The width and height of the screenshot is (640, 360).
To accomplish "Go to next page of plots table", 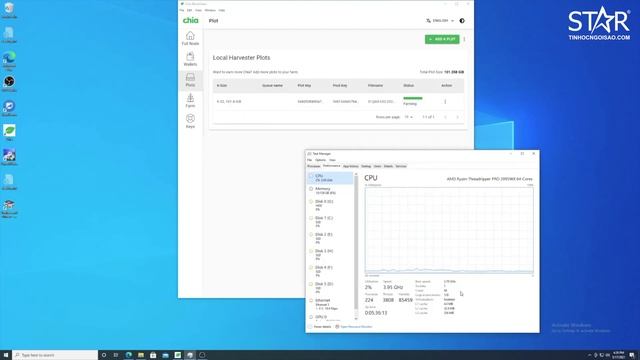I will pos(458,117).
